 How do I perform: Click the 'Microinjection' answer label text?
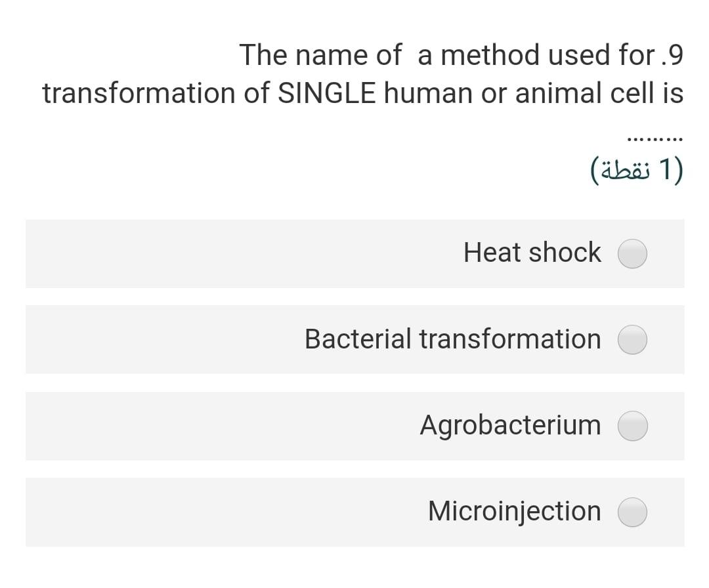tap(514, 511)
